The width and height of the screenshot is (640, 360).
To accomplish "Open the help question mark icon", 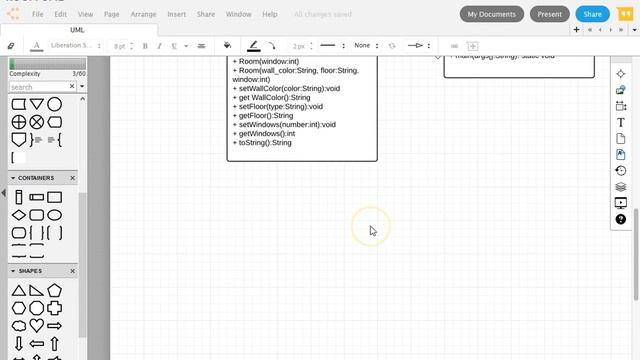I will click(x=620, y=219).
